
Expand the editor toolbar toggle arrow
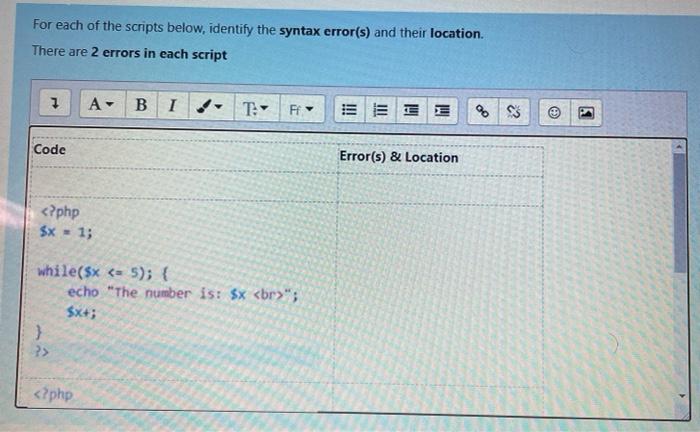(54, 103)
